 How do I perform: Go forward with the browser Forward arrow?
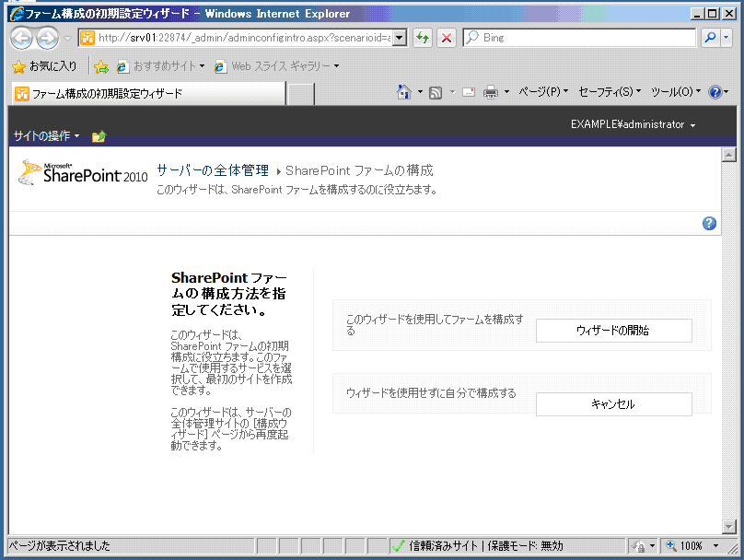[x=48, y=38]
